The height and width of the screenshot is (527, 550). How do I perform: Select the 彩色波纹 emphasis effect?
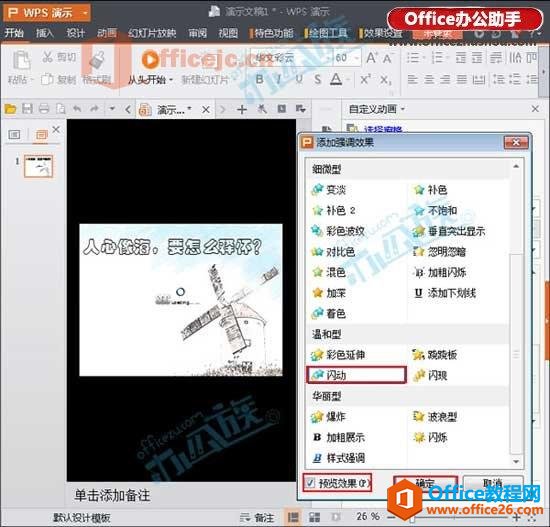point(338,231)
